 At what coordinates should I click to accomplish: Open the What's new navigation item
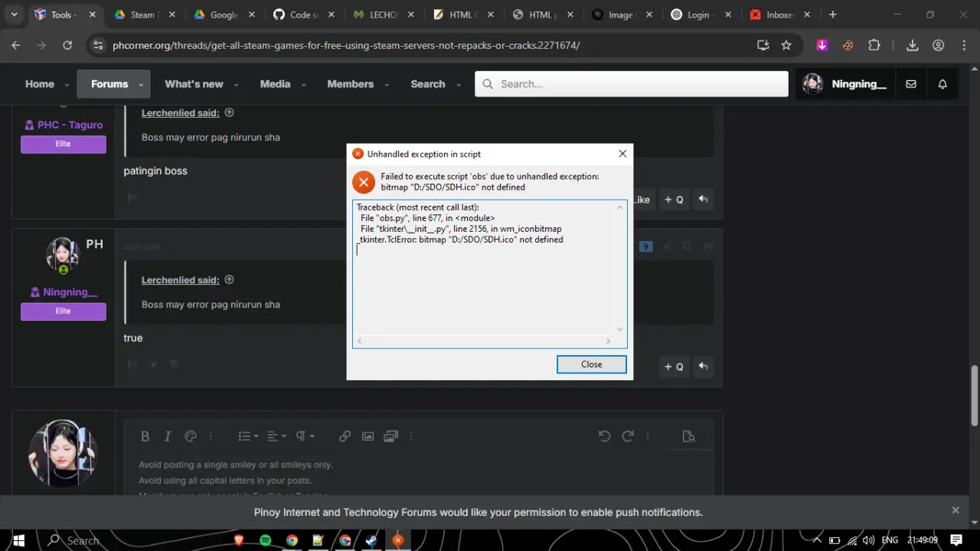coord(194,84)
